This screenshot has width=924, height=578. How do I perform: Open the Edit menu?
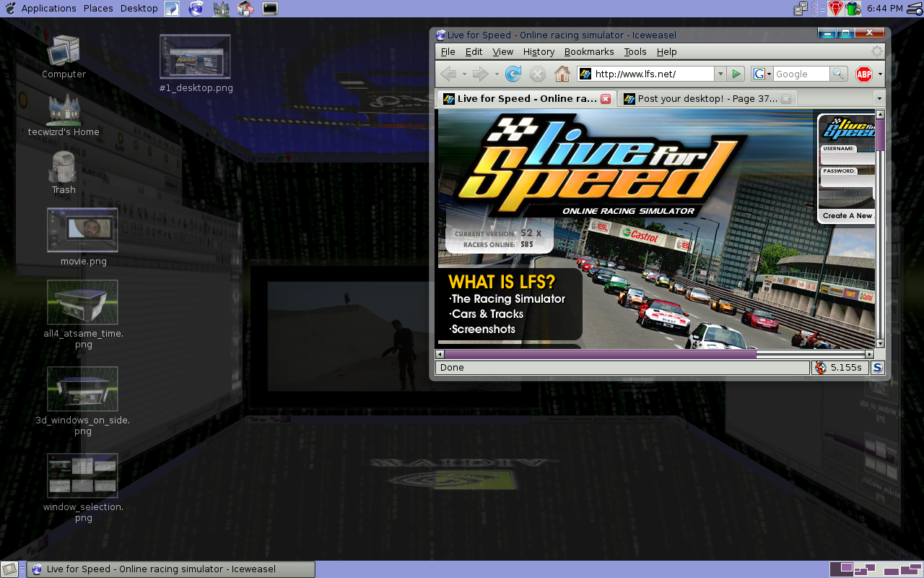click(474, 52)
